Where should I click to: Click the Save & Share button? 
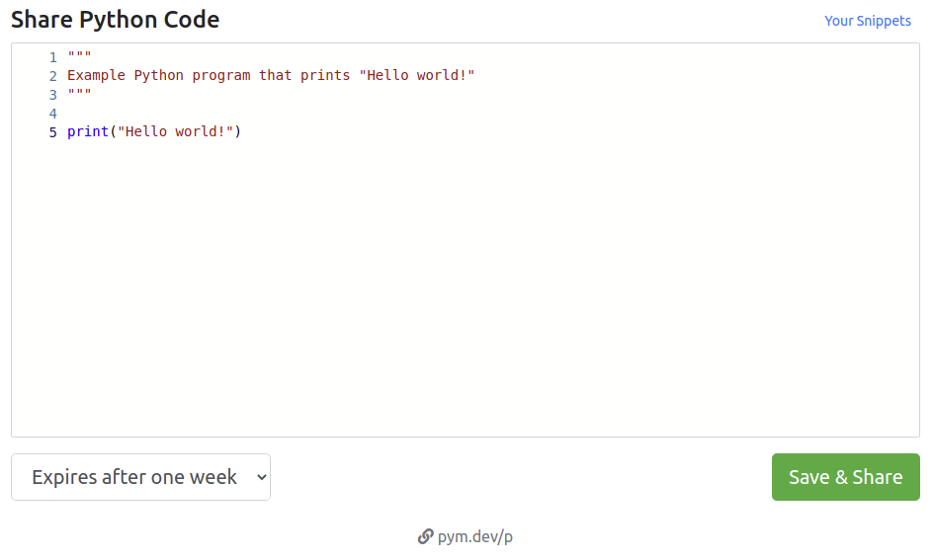(x=845, y=477)
